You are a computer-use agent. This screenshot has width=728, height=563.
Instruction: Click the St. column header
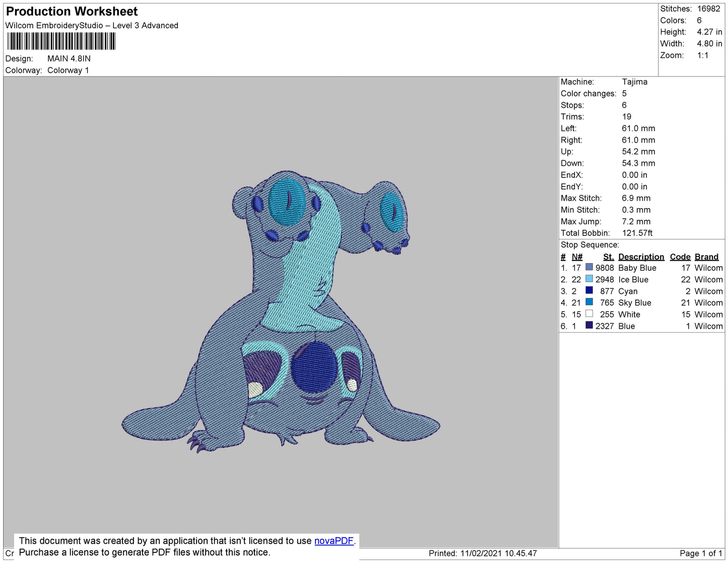coord(609,257)
